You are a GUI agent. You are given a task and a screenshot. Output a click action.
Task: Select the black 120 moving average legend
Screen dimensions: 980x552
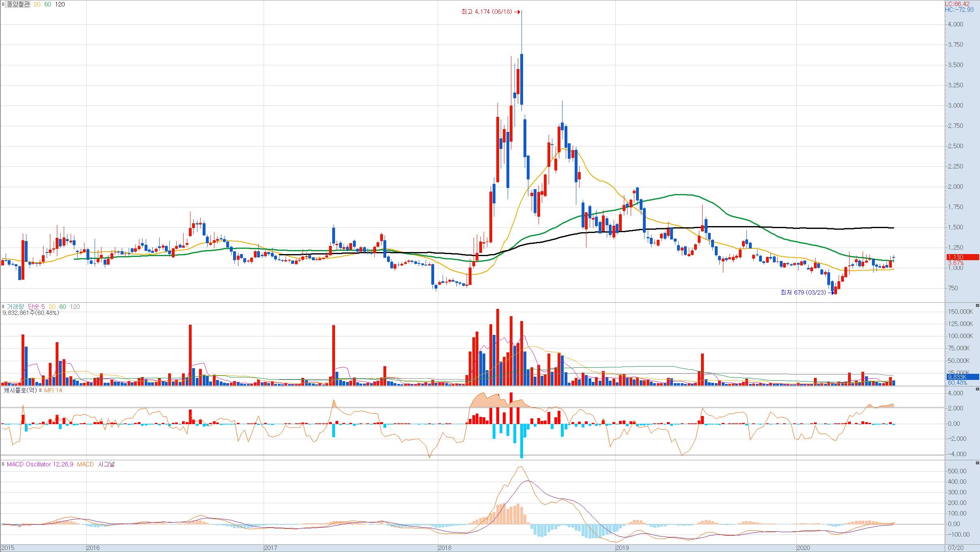pyautogui.click(x=60, y=4)
